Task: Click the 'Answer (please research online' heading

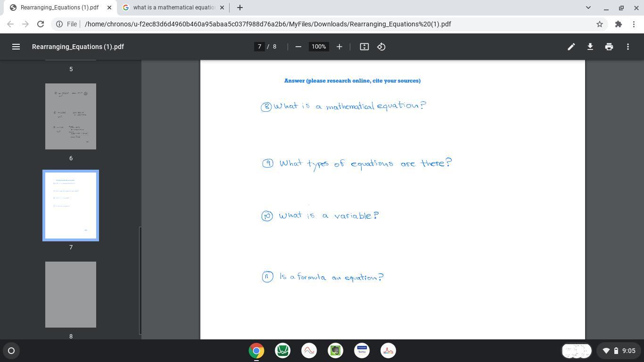Action: pyautogui.click(x=352, y=81)
